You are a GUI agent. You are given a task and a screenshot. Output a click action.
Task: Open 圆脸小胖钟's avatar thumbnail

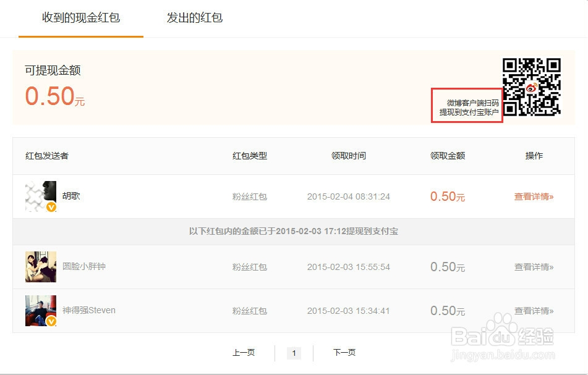click(x=41, y=267)
